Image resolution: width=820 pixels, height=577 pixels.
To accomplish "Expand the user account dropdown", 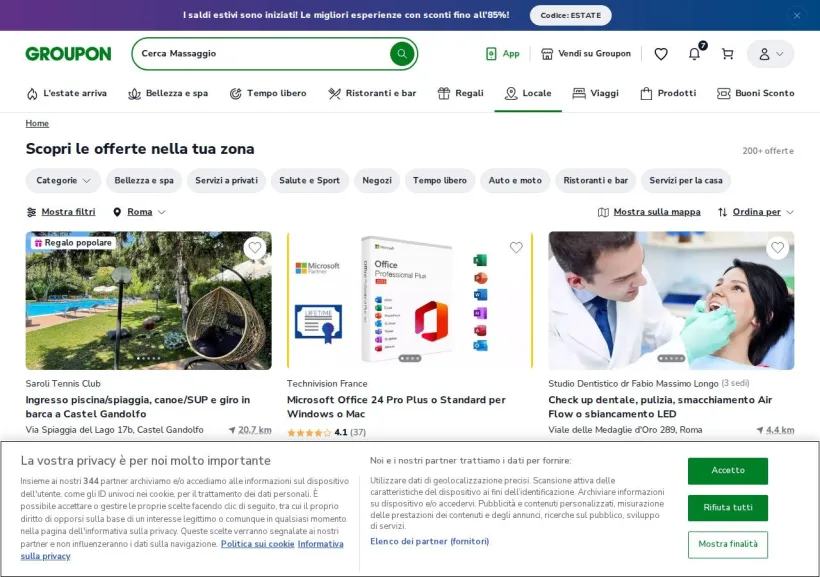I will coord(770,53).
